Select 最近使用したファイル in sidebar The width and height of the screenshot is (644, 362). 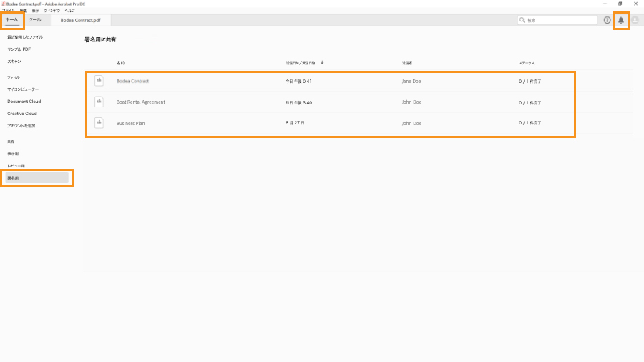tap(25, 37)
